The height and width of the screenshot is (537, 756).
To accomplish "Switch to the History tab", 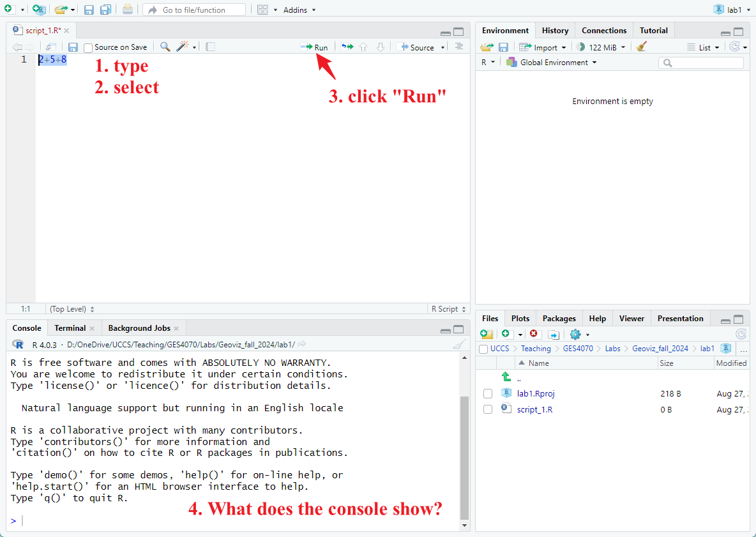I will tap(555, 31).
